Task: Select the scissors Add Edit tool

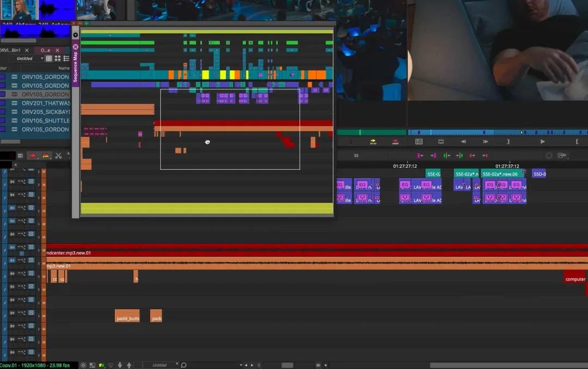Action: click(x=58, y=156)
